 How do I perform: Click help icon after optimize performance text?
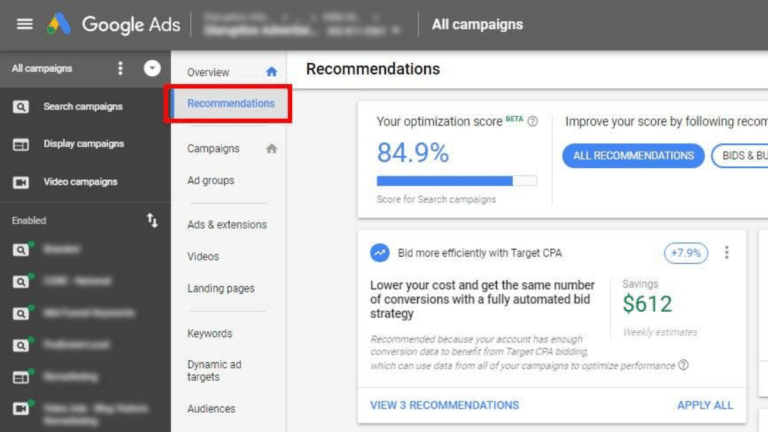pos(684,365)
